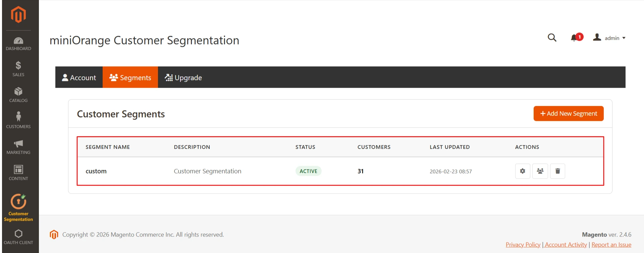Open Customer Segmentation sidebar item
Screen dimensions: 644x253
[18, 208]
